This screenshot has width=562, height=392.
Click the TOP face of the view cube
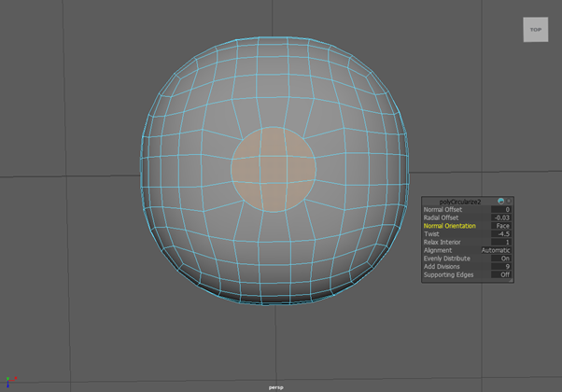(x=535, y=30)
